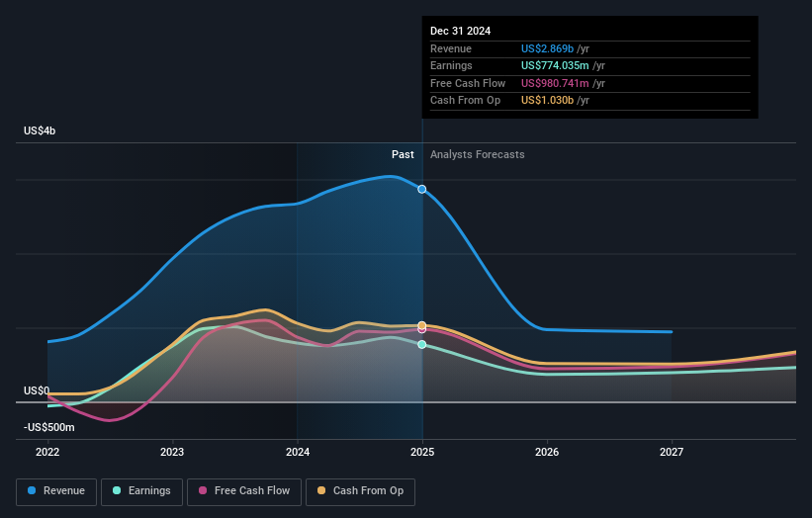Image resolution: width=812 pixels, height=518 pixels.
Task: Click the blue Revenue legend dot
Action: coord(32,490)
